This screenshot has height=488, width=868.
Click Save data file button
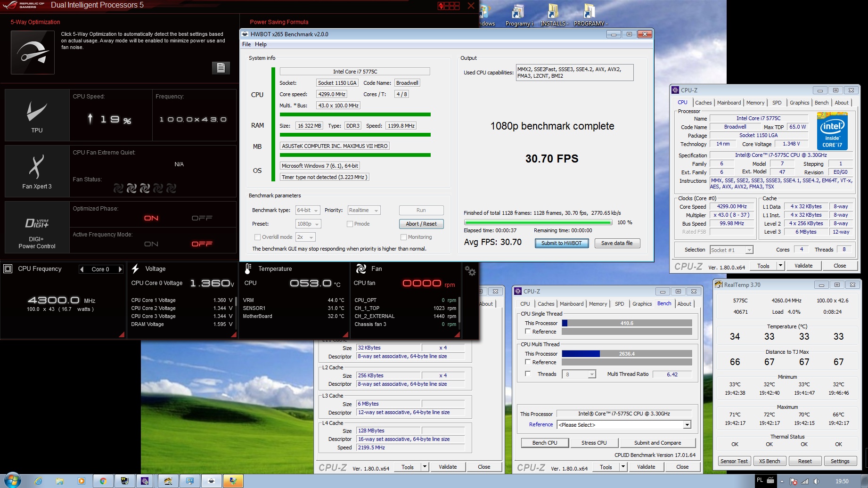click(617, 243)
